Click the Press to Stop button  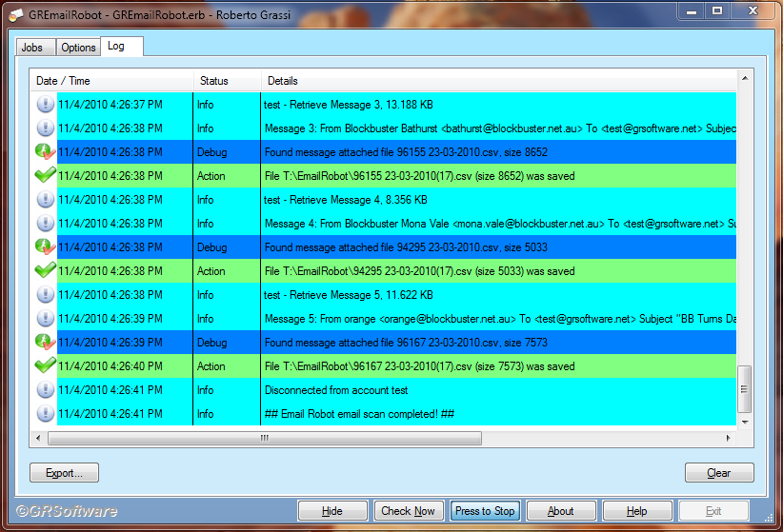(x=485, y=511)
